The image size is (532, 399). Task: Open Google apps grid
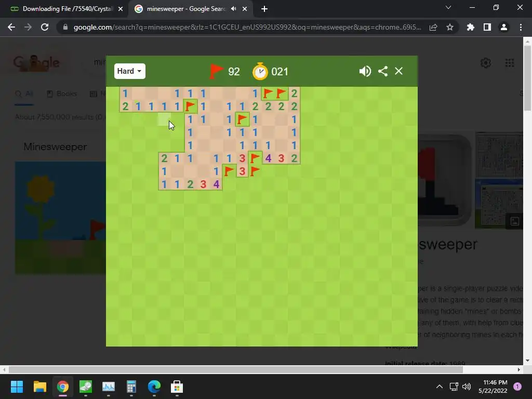(510, 63)
